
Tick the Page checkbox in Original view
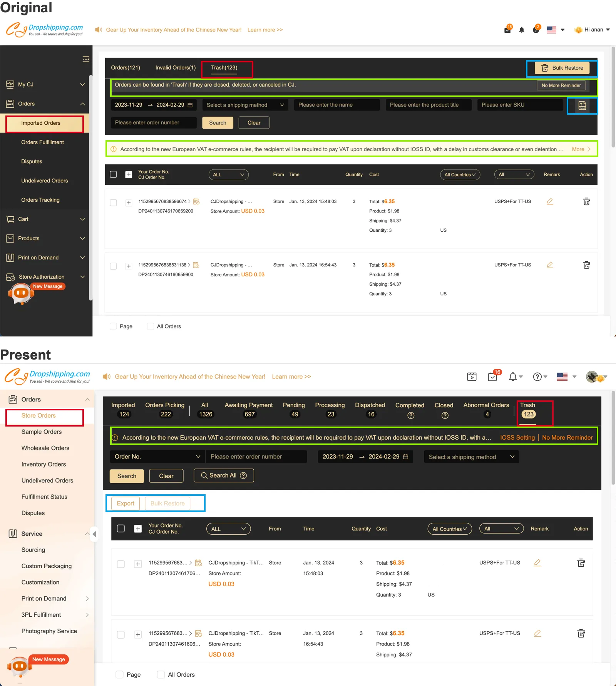click(113, 326)
